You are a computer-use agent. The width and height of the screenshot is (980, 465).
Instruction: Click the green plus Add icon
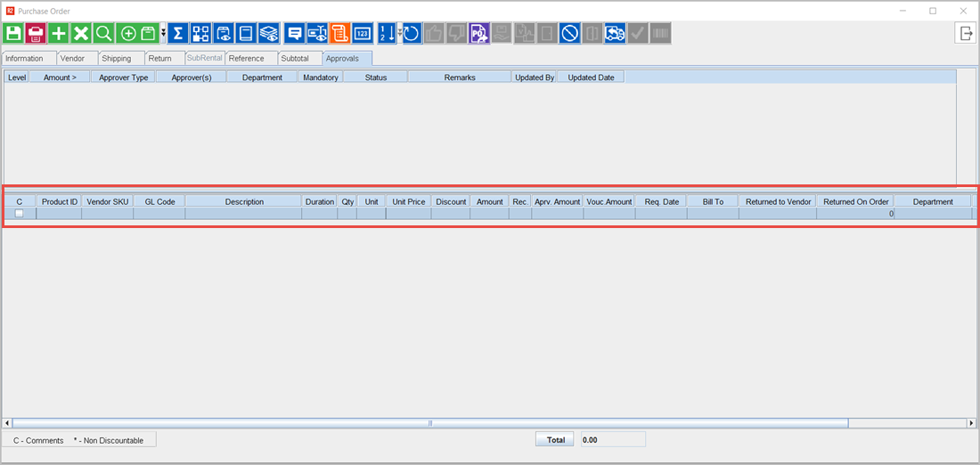59,34
